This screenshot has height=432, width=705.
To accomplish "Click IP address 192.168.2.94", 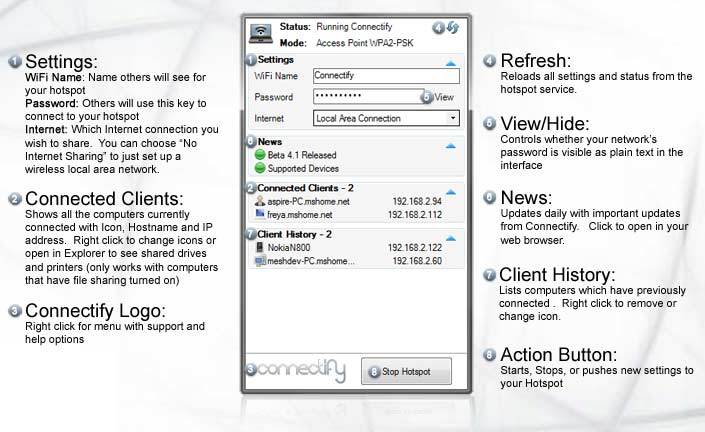I will click(417, 201).
